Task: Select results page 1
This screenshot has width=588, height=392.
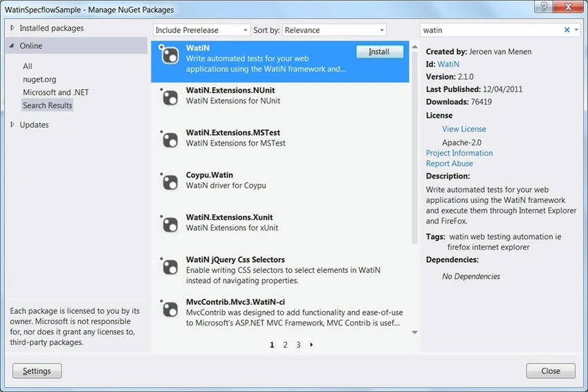Action: (x=272, y=345)
